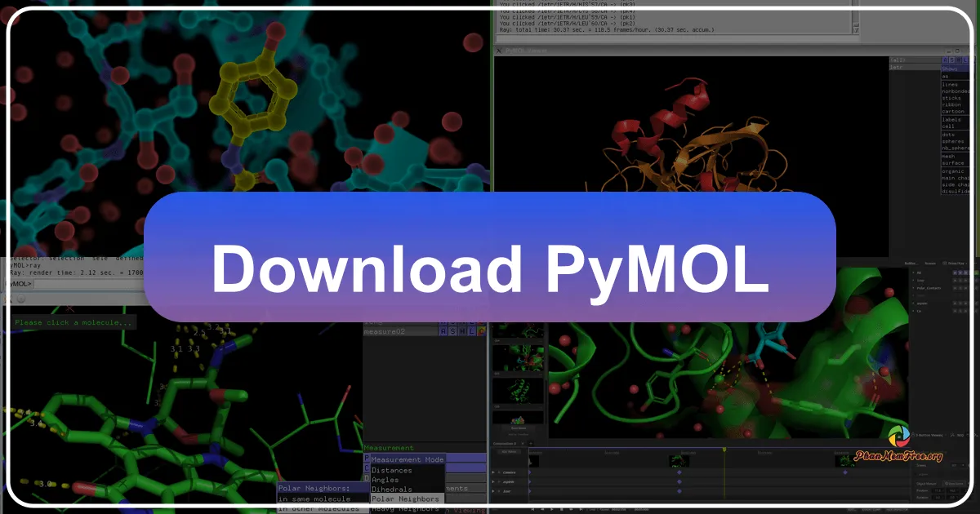980x514 pixels.
Task: Select the 3-Button Viewing mode icon
Action: 912,435
